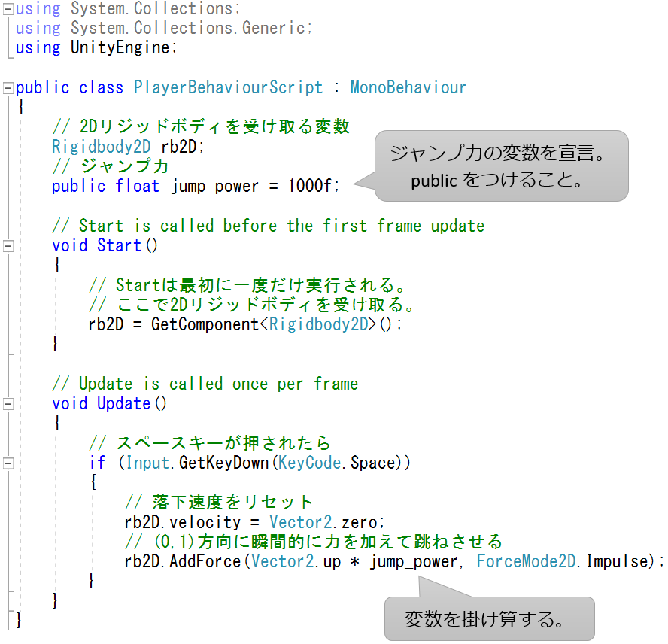Click comment '// 2Dリジッドボディを受け取る変数'
Screen dimensions: 668x644
click(201, 126)
